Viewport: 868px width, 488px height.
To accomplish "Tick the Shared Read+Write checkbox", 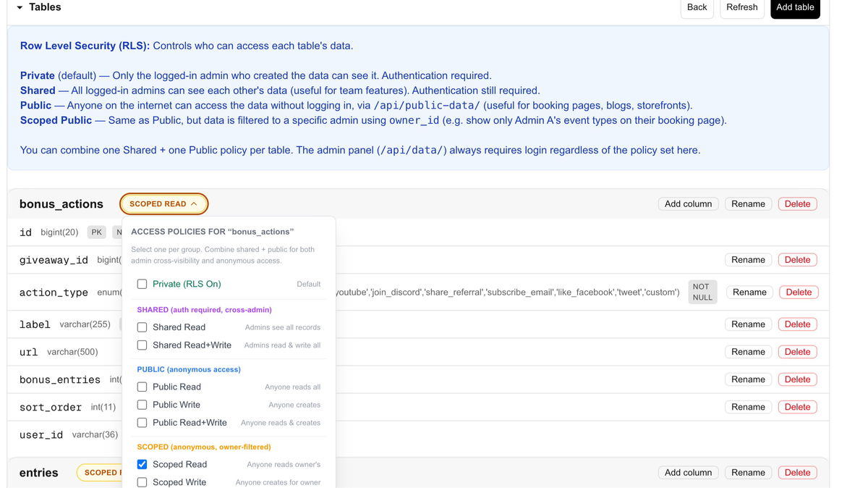I will tap(142, 345).
